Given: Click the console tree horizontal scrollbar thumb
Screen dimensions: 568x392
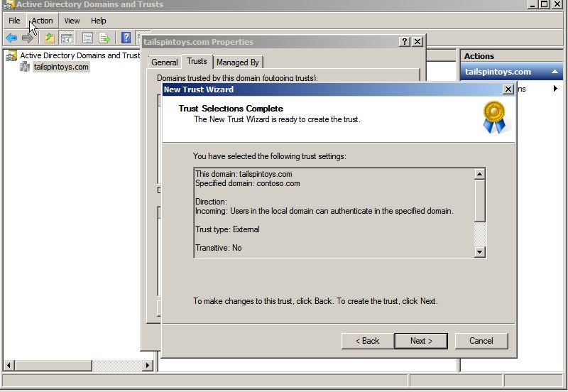Looking at the screenshot, I should [x=53, y=366].
